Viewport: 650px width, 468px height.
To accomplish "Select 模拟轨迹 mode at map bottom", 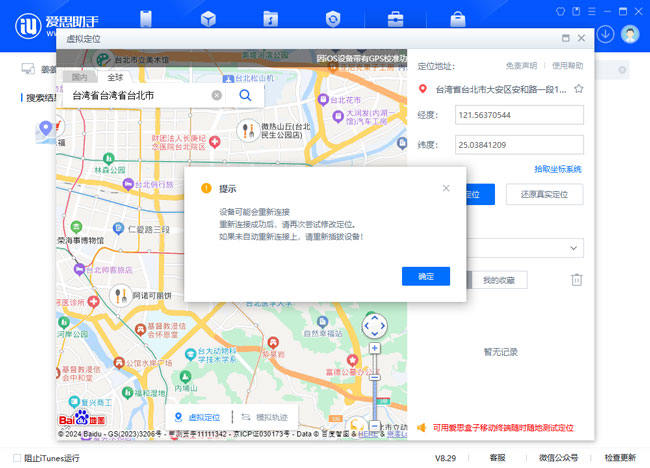I will [265, 417].
